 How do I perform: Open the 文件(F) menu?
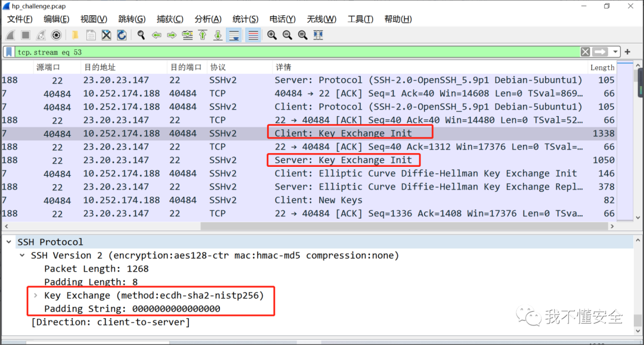pyautogui.click(x=20, y=19)
